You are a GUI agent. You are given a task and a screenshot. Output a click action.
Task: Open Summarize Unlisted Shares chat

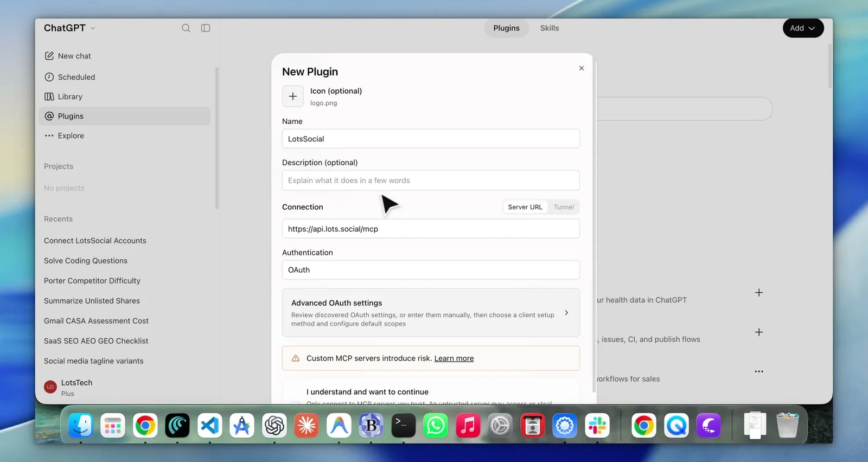pyautogui.click(x=92, y=301)
